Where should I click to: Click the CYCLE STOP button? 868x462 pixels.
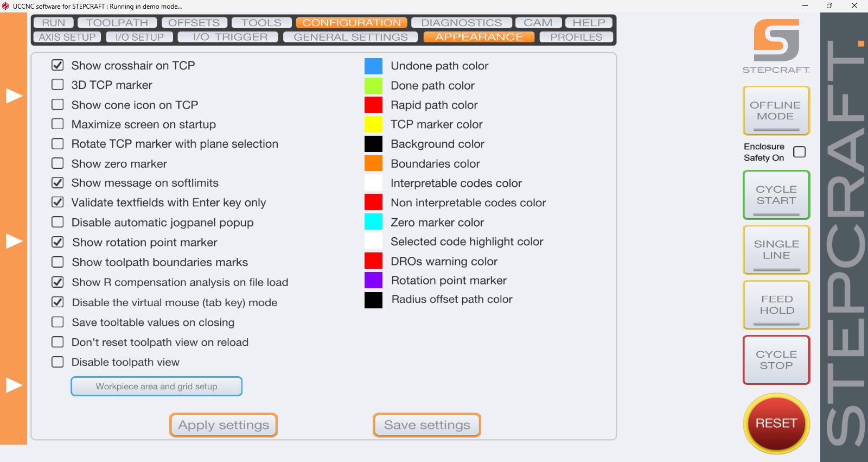(x=776, y=360)
